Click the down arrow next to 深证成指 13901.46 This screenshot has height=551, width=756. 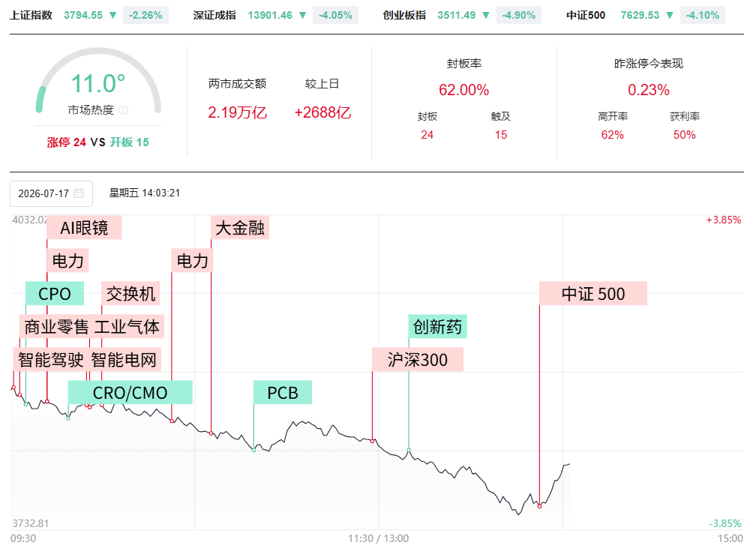[x=303, y=16]
